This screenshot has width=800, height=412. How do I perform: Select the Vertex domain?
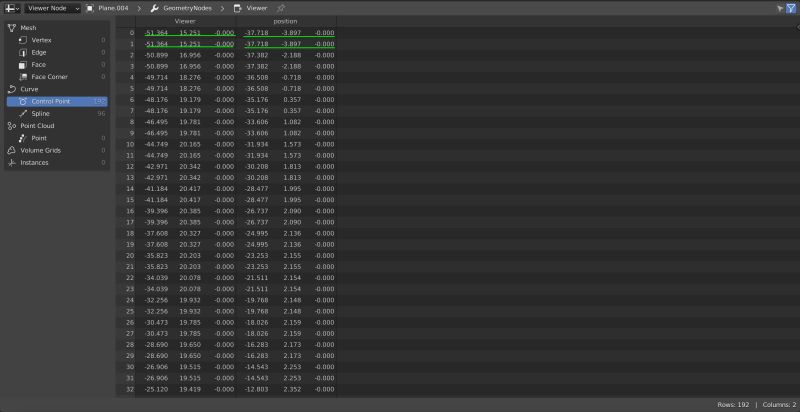pos(57,40)
